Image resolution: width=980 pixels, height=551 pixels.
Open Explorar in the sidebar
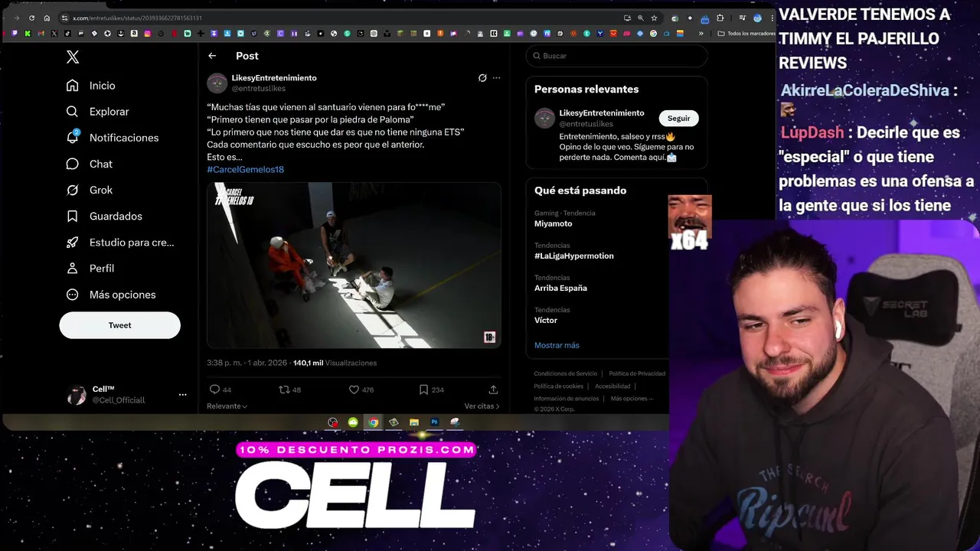(97, 112)
